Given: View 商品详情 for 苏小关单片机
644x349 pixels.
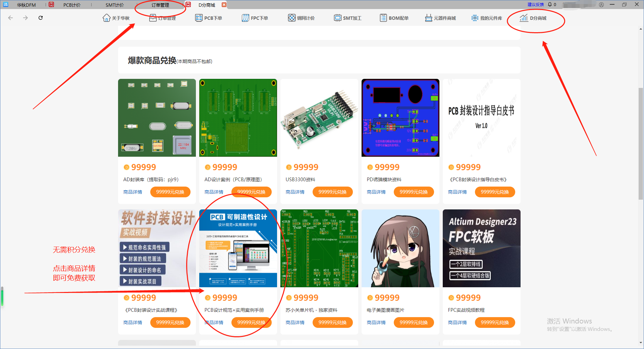Looking at the screenshot, I should (295, 322).
